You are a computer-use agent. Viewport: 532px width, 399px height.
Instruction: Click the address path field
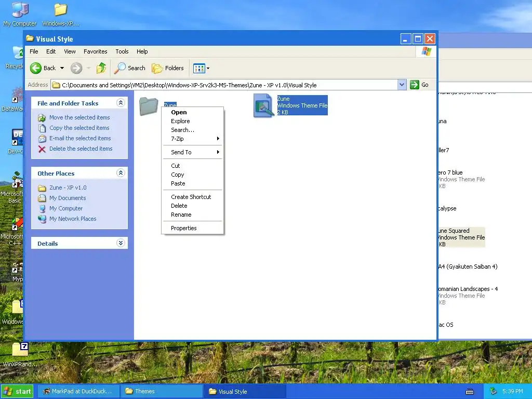pyautogui.click(x=224, y=85)
